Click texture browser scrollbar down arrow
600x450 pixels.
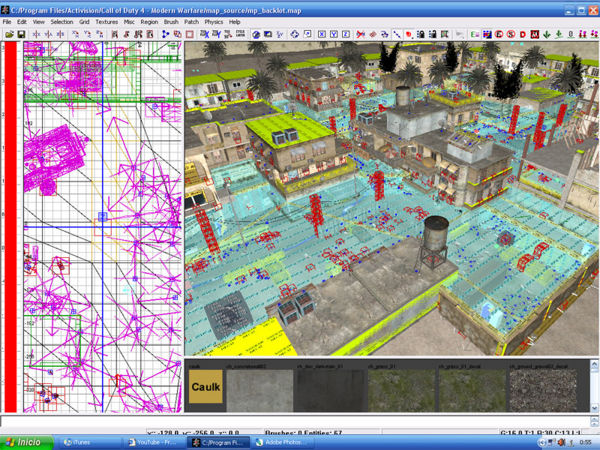(x=594, y=407)
